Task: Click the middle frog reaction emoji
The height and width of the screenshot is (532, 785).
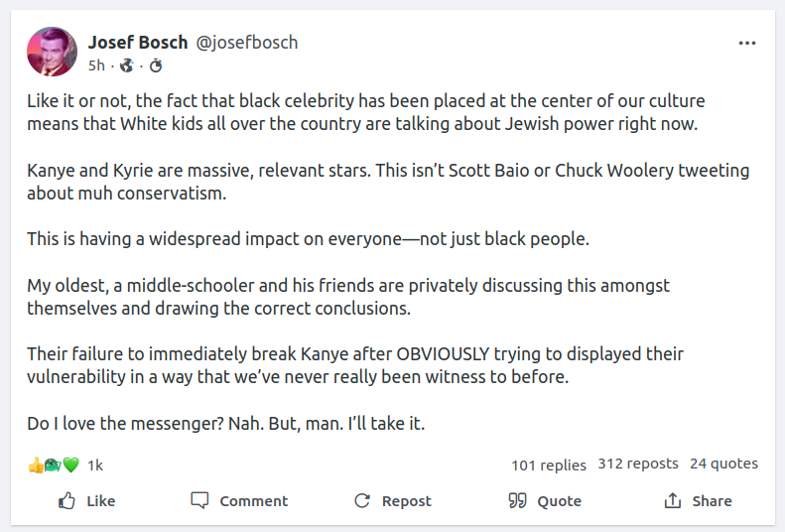Action: (x=54, y=465)
